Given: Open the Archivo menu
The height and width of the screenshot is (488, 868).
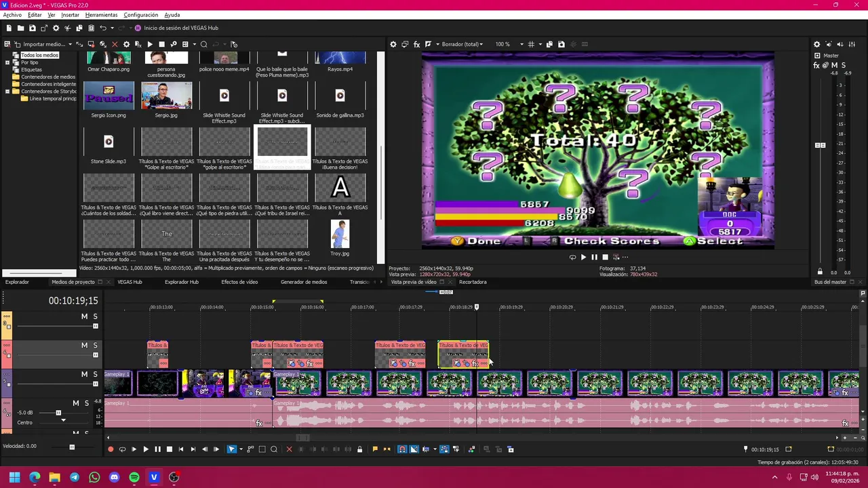Looking at the screenshot, I should [x=12, y=14].
